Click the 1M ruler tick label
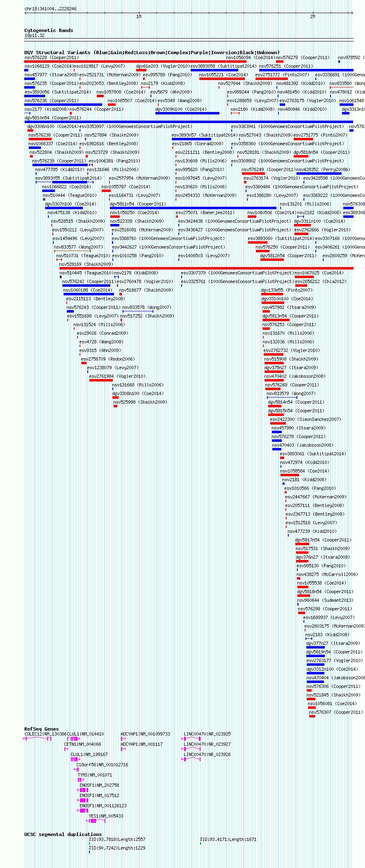365x868 pixels. click(x=139, y=17)
